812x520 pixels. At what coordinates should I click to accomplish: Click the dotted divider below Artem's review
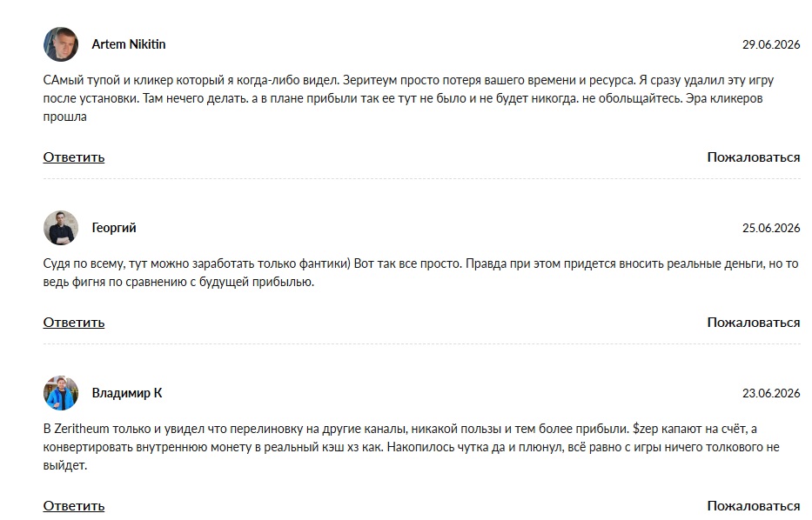coord(421,178)
